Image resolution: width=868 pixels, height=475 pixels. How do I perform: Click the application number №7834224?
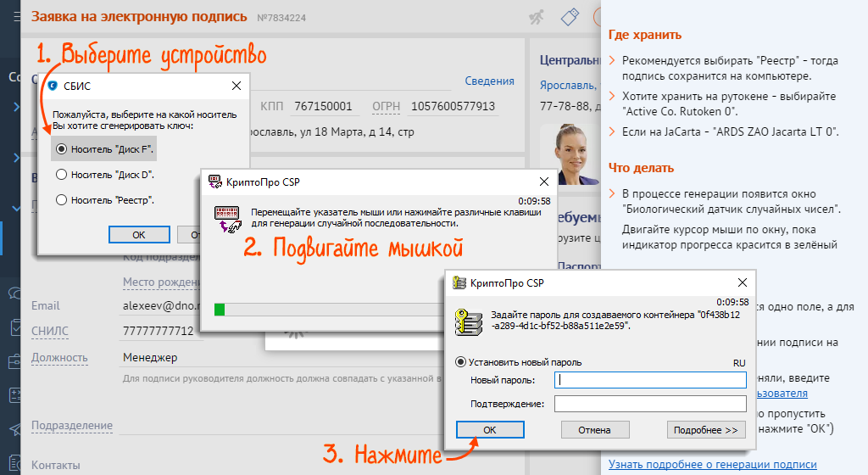(x=281, y=18)
